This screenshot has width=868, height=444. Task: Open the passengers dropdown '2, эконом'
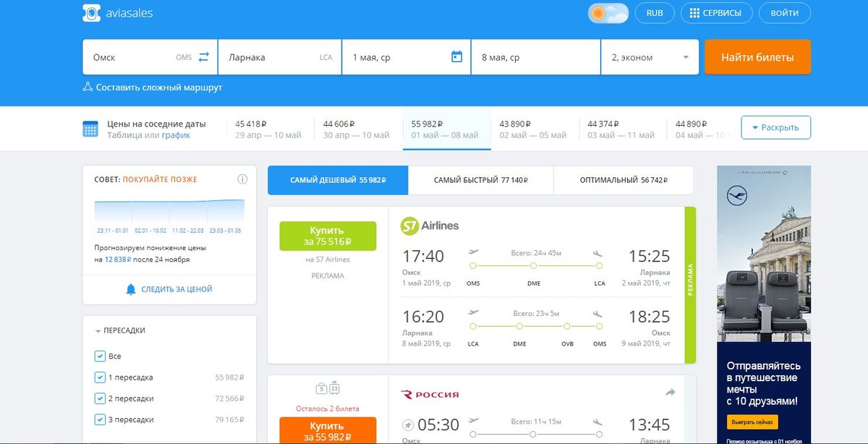(650, 57)
